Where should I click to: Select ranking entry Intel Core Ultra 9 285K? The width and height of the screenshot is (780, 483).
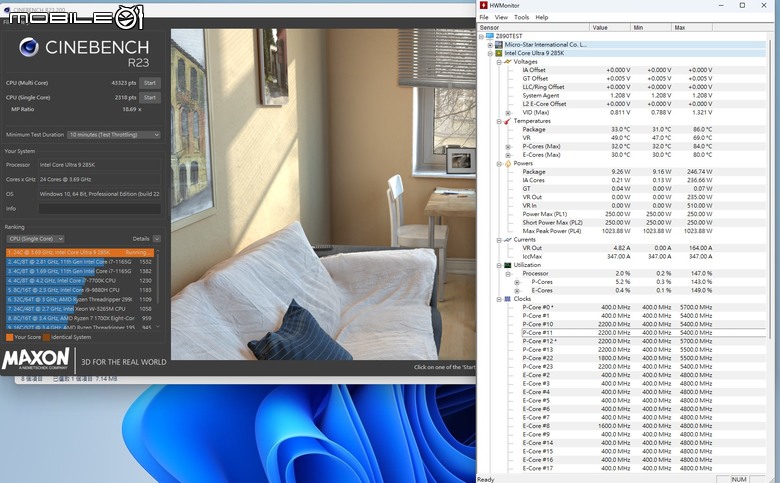pyautogui.click(x=80, y=253)
